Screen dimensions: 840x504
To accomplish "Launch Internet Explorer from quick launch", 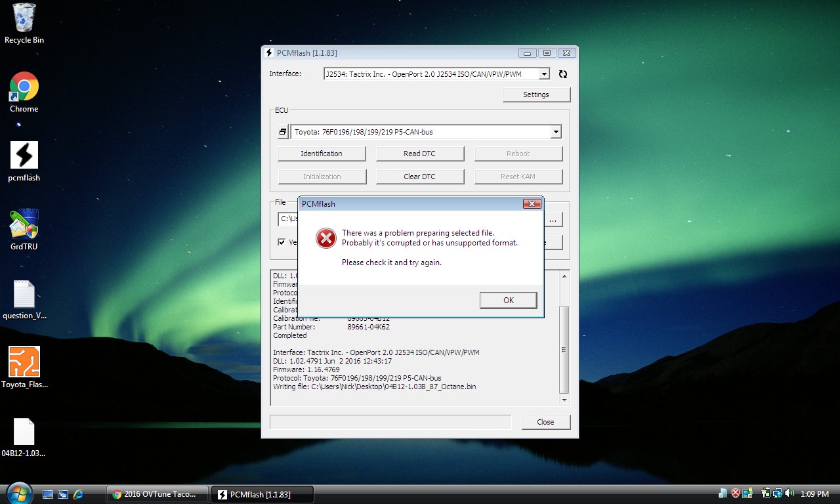I will point(79,494).
